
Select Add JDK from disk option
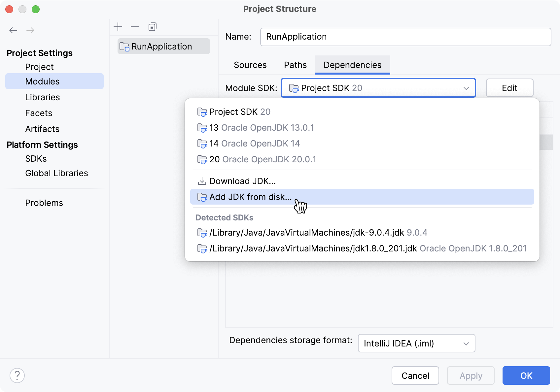click(x=250, y=197)
